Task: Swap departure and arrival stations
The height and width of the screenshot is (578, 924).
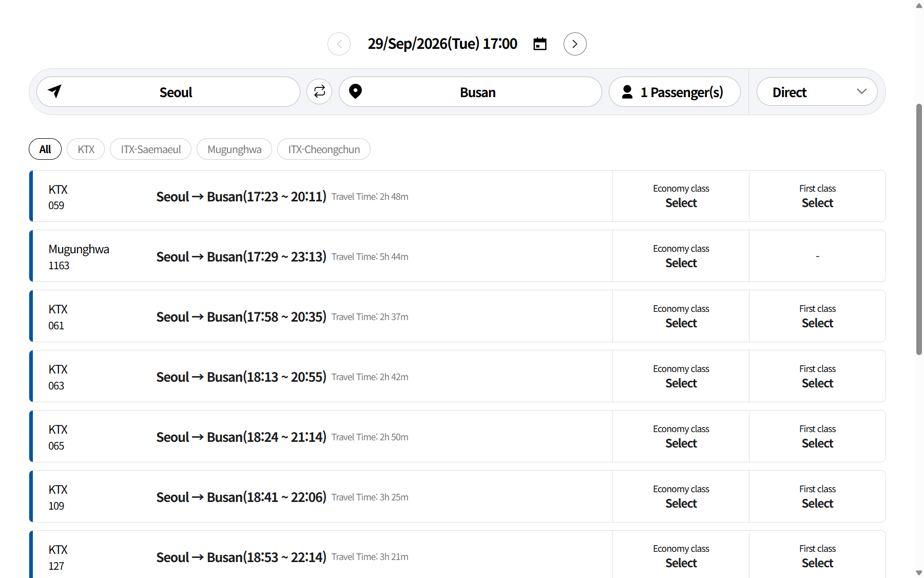Action: pyautogui.click(x=319, y=91)
